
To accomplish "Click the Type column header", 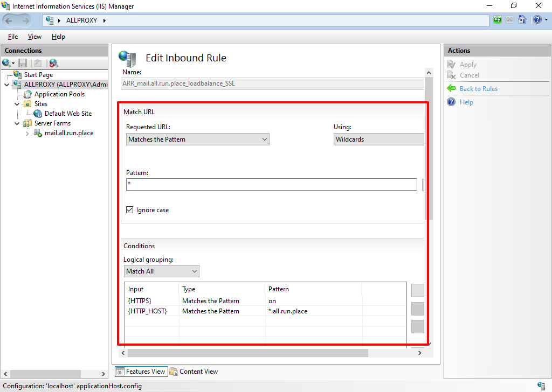I will pos(222,289).
